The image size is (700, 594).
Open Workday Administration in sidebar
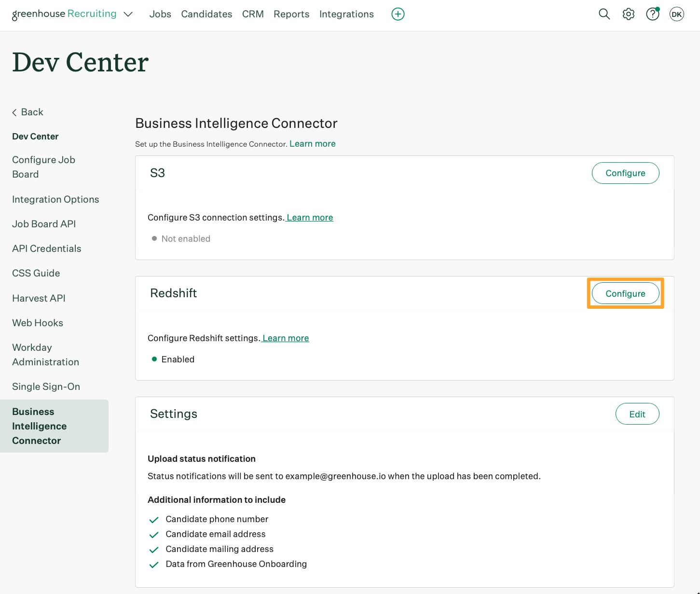(x=45, y=355)
